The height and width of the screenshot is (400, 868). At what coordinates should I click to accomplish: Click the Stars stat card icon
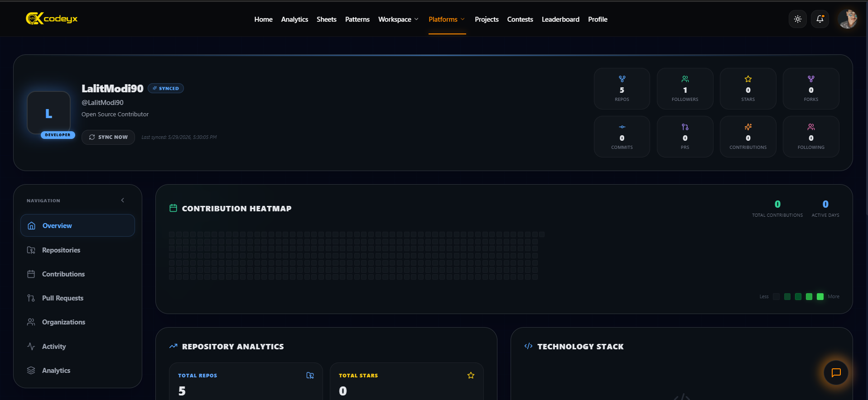[748, 79]
